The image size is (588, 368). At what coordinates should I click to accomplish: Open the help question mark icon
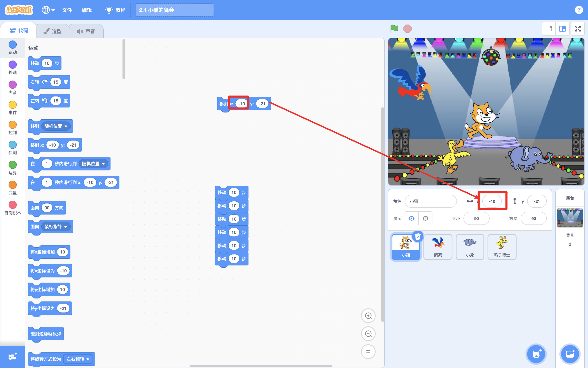pyautogui.click(x=579, y=10)
